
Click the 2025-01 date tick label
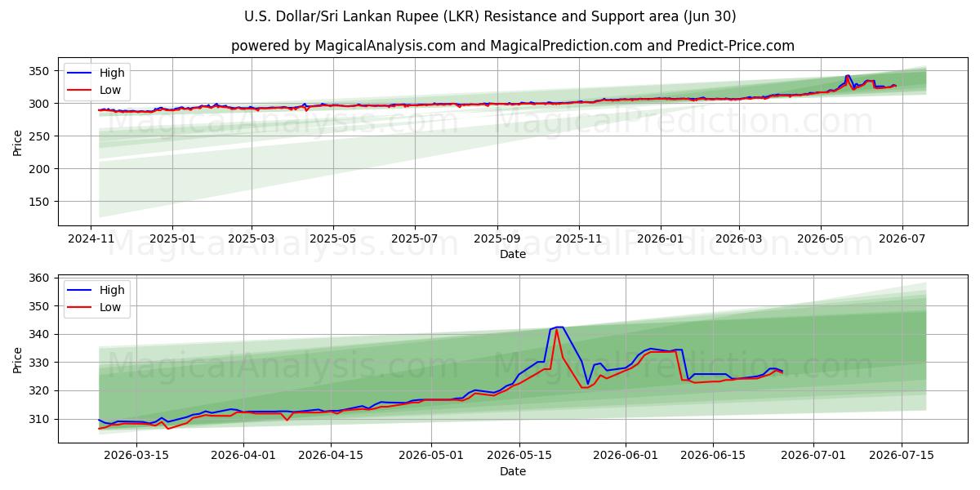[172, 239]
